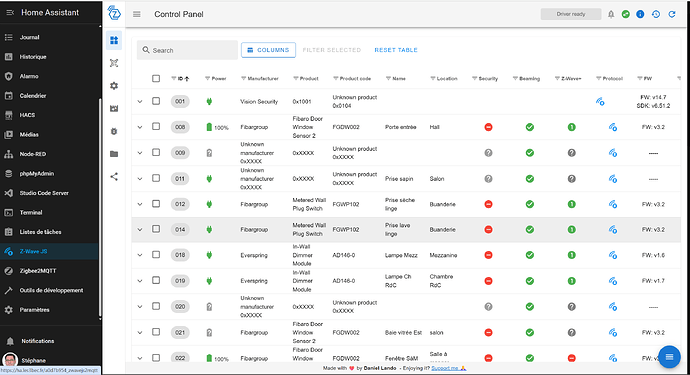Viewport: 690px width, 375px height.
Task: Expand row for node 020
Action: click(139, 307)
